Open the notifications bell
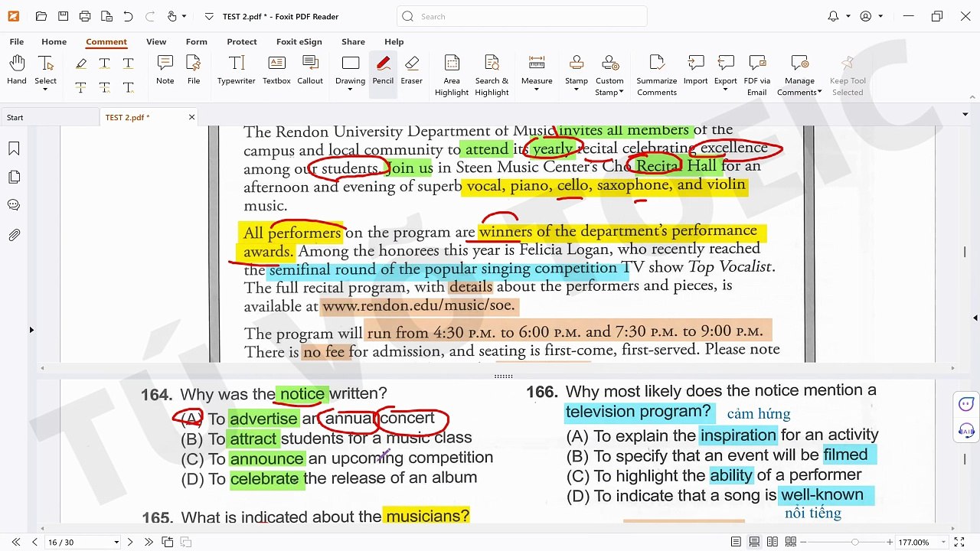 coord(834,16)
